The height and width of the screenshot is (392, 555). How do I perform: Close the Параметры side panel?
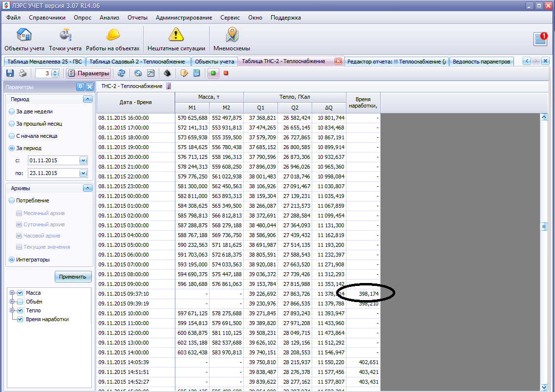pyautogui.click(x=89, y=87)
